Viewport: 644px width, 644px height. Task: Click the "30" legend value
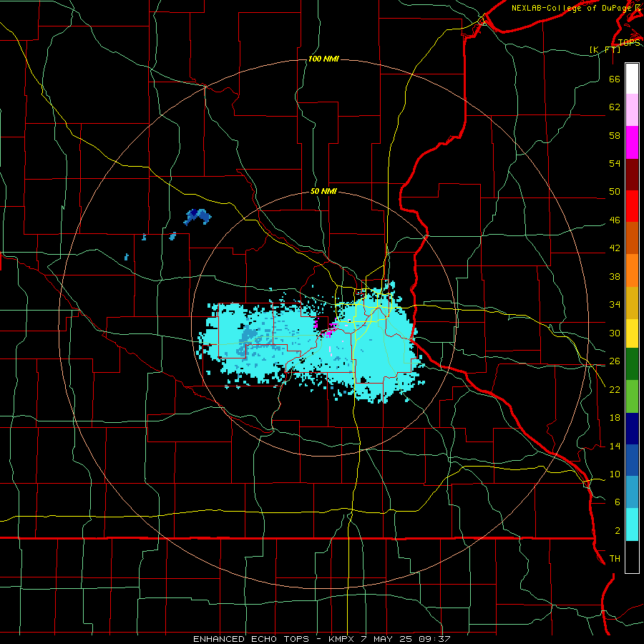point(615,333)
